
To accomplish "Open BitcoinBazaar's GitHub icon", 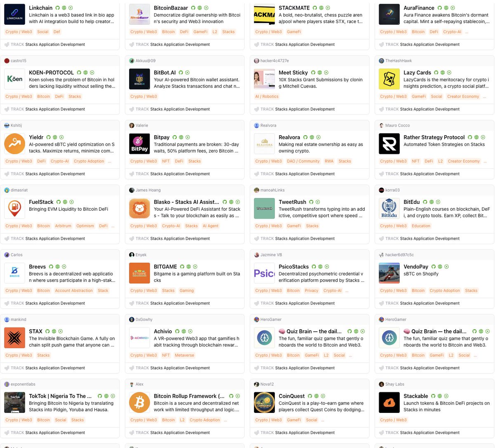I will [x=193, y=8].
